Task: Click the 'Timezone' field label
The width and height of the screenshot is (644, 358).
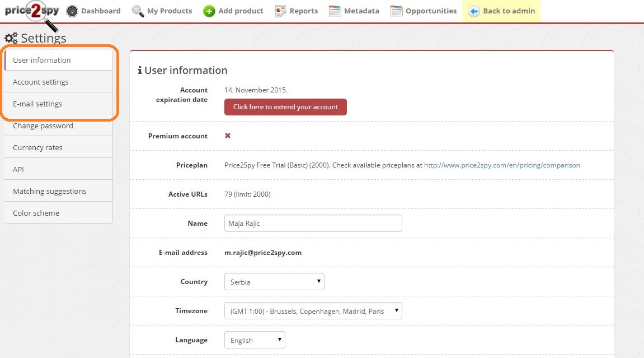Action: tap(191, 311)
